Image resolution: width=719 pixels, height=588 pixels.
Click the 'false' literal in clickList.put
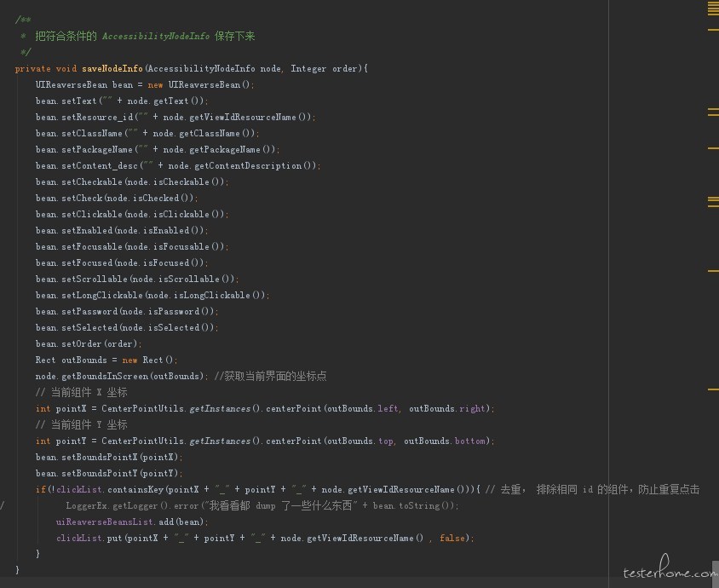(x=452, y=538)
